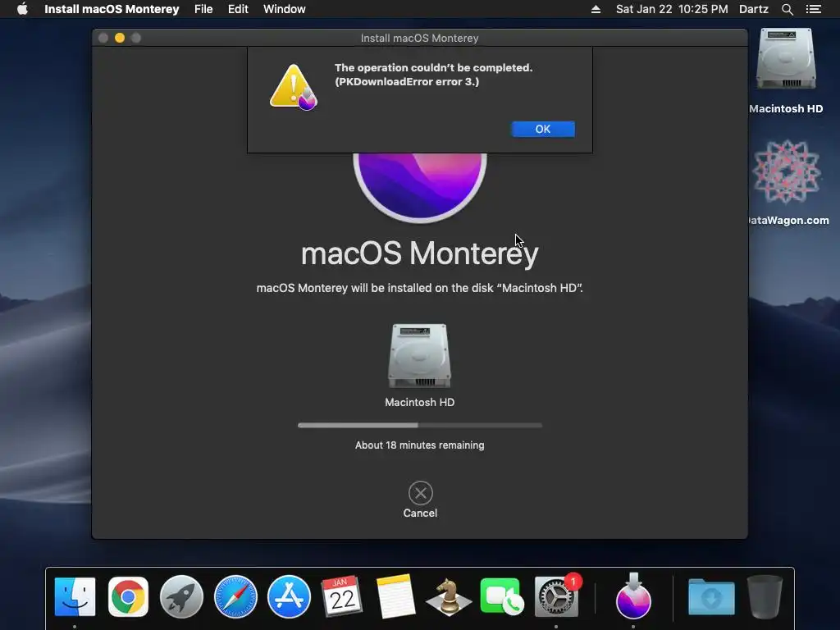Open Launchpad rocket icon in Dock
840x630 pixels.
point(181,596)
